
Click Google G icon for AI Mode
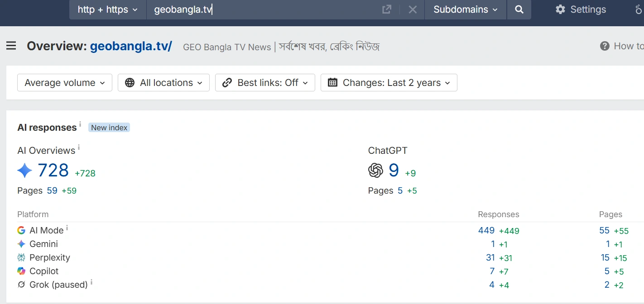click(x=21, y=230)
